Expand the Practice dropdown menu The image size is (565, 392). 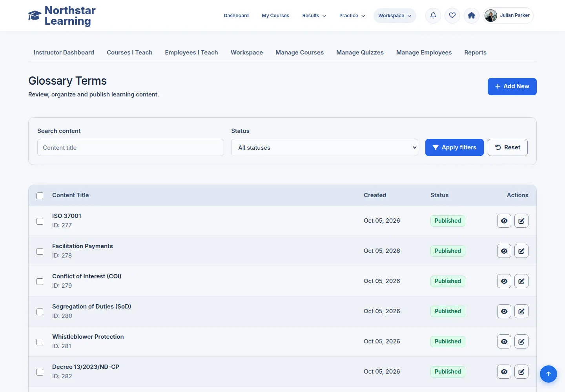(x=352, y=16)
